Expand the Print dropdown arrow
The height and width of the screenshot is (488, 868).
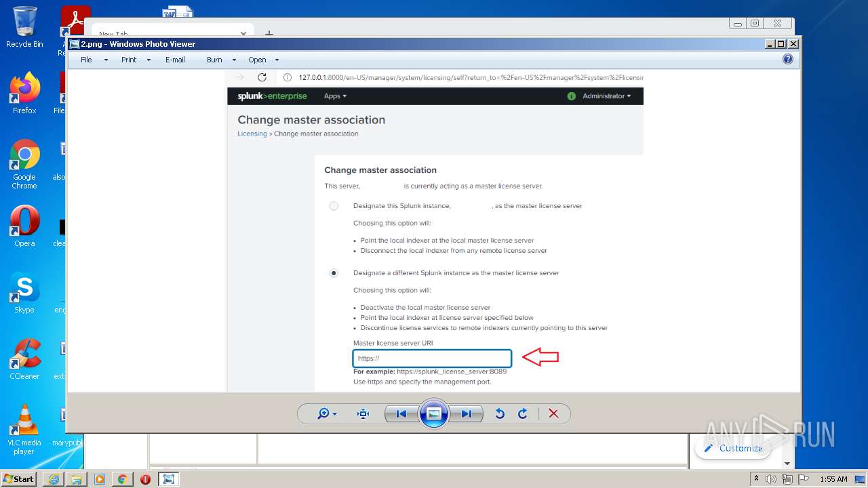tap(150, 60)
